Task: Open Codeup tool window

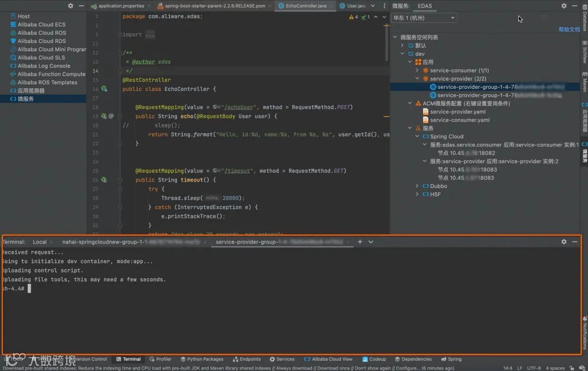Action: pos(374,359)
